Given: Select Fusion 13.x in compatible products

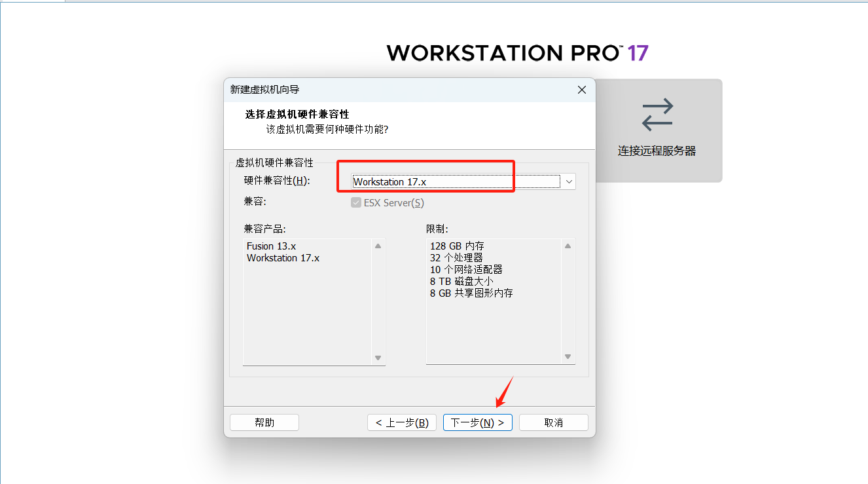Looking at the screenshot, I should (272, 246).
